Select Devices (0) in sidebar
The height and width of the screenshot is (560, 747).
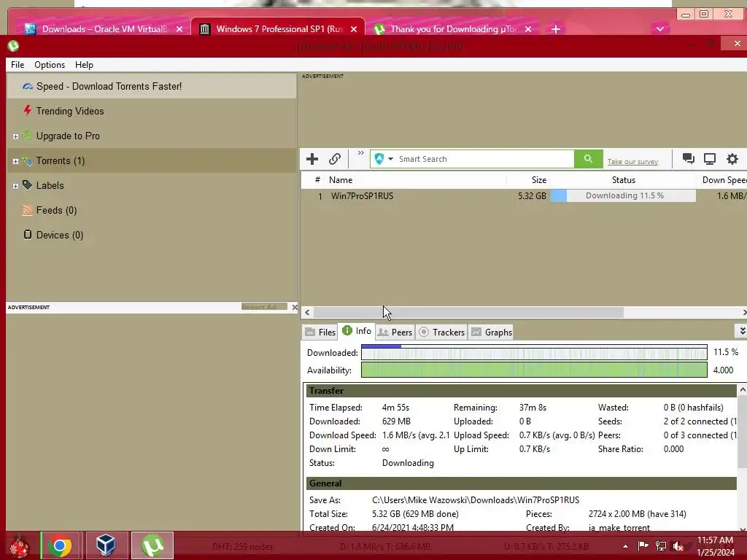(152, 235)
